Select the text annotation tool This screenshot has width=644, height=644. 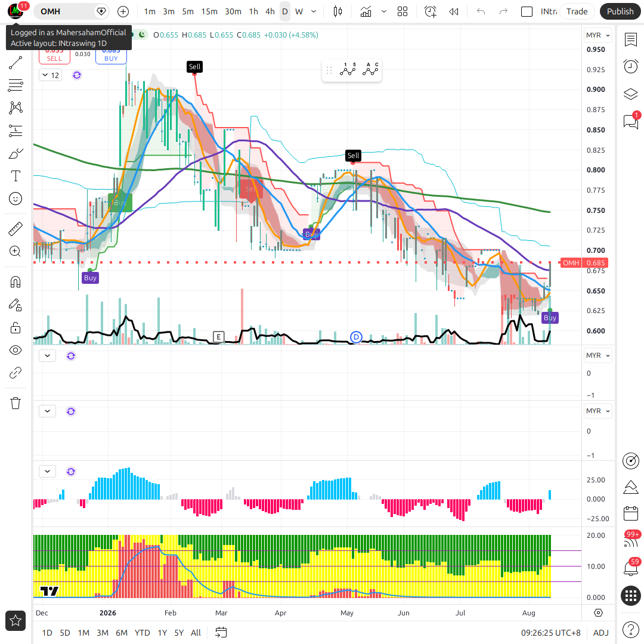16,176
